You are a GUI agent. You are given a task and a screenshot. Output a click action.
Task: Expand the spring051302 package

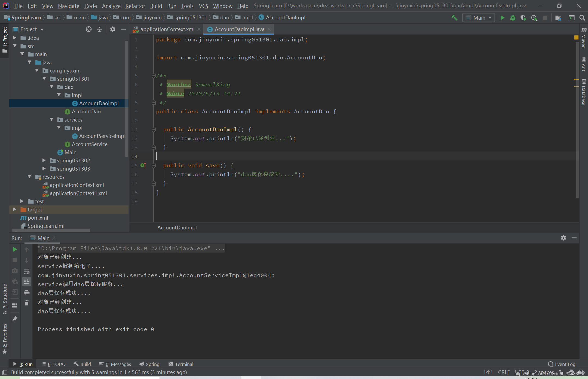click(x=44, y=160)
